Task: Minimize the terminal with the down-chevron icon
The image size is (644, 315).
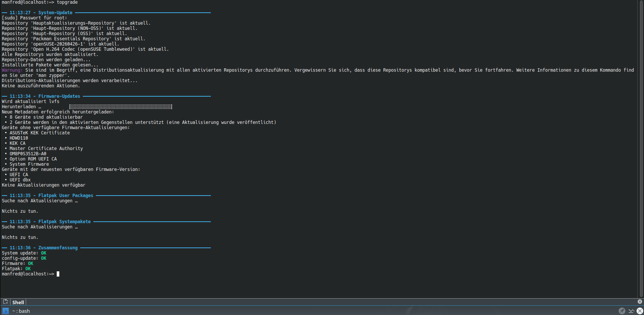Action: click(631, 311)
